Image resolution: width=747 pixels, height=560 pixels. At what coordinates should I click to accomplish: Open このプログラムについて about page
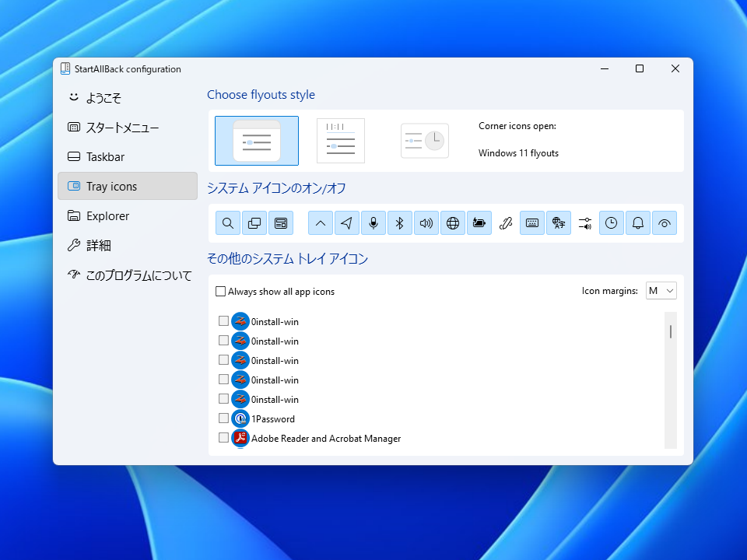128,275
